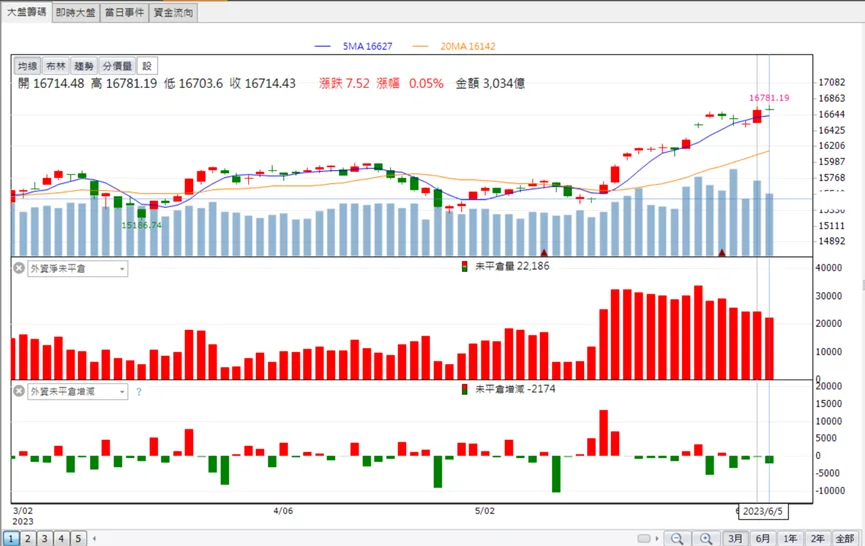Click the small left arrow beside page buttons
The width and height of the screenshot is (865, 546).
pyautogui.click(x=94, y=538)
